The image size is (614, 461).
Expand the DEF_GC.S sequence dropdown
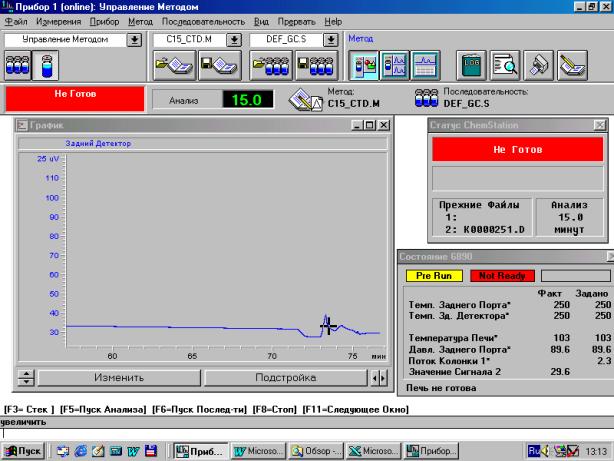331,40
